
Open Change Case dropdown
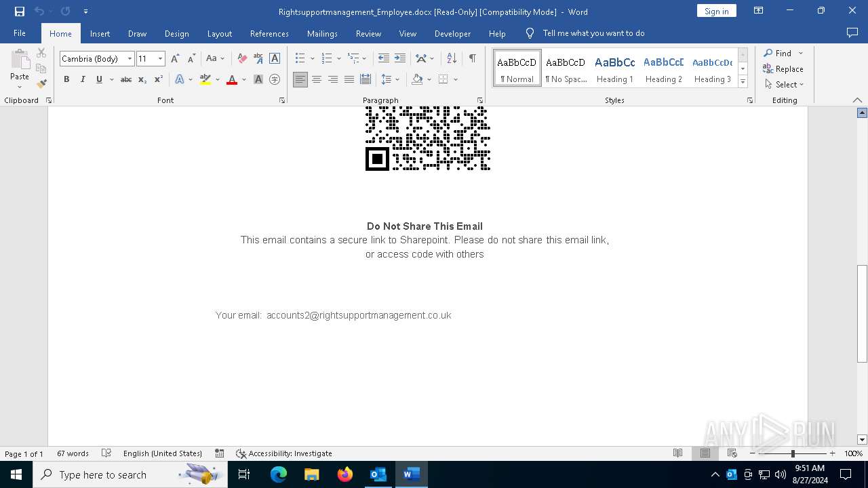coord(216,59)
